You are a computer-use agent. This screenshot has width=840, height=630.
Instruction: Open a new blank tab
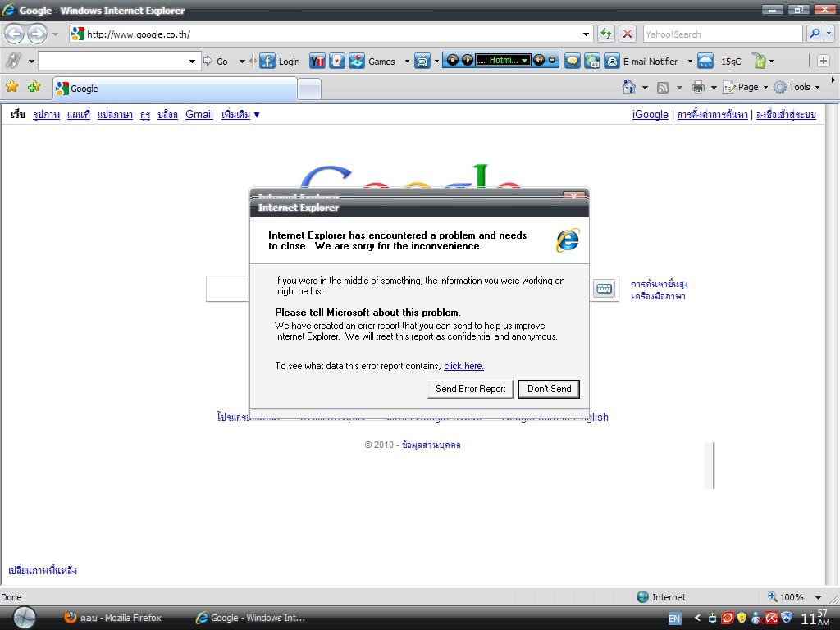coord(309,89)
